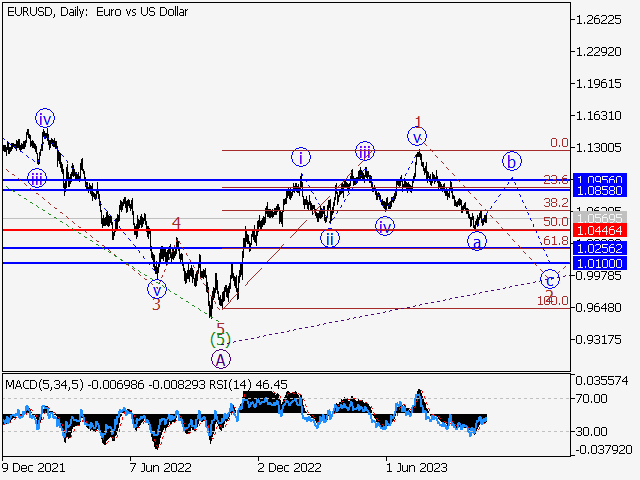
Task: Select the blue 1.02562 price level tag
Action: tap(600, 248)
